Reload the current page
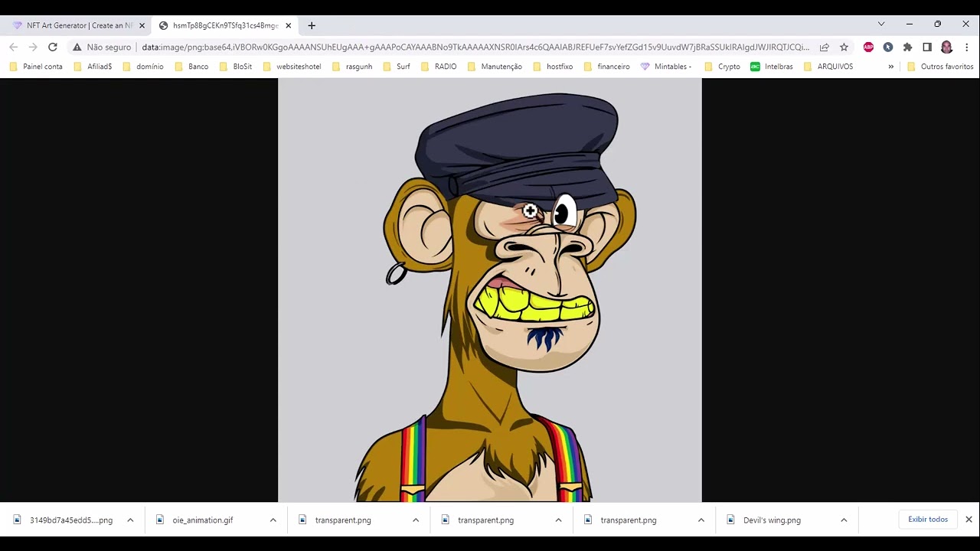980x551 pixels. click(x=53, y=47)
